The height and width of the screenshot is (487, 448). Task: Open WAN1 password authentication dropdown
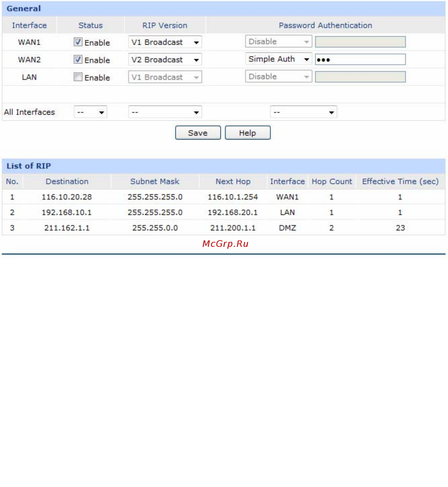point(279,41)
